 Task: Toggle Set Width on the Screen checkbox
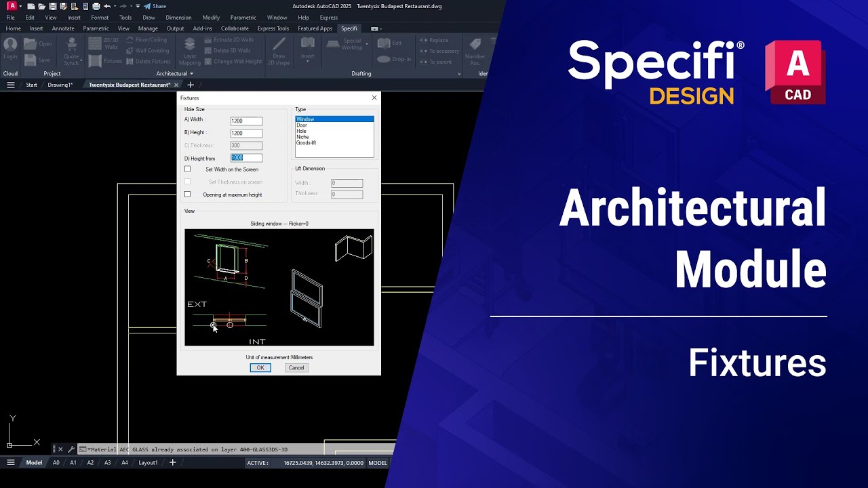point(188,169)
